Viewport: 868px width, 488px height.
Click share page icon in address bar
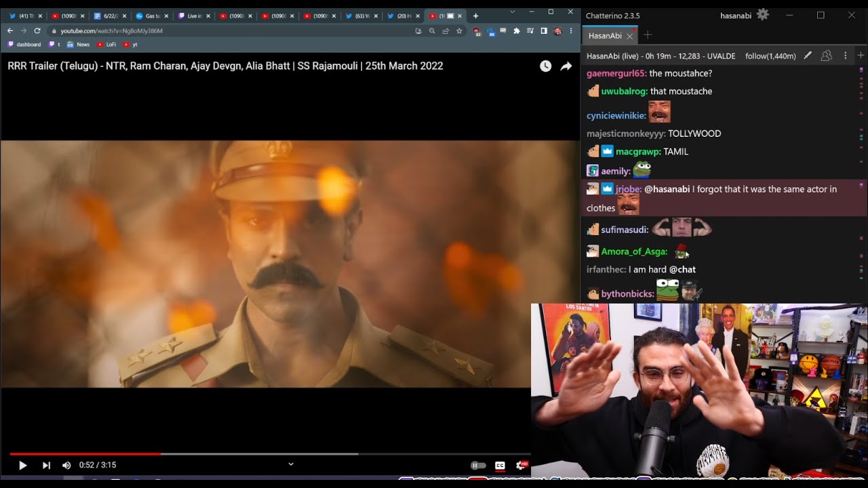446,30
